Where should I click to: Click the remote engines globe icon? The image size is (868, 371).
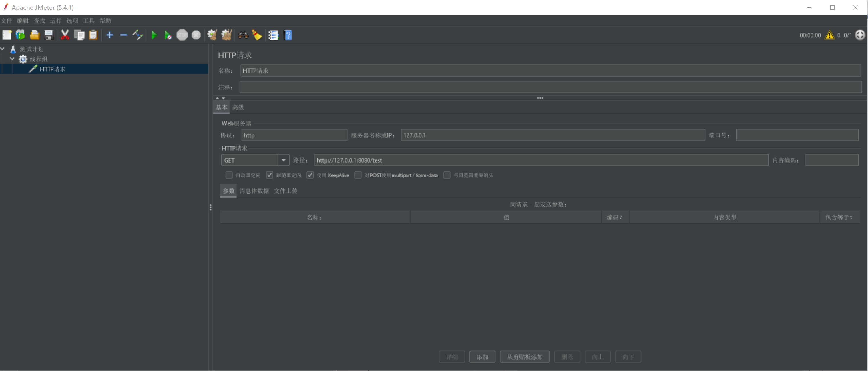pyautogui.click(x=860, y=35)
